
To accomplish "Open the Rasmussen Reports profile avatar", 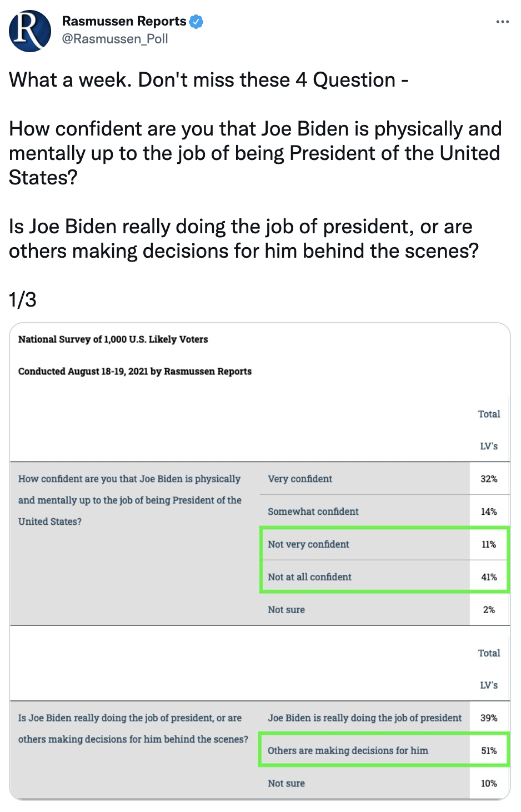I will point(30,31).
